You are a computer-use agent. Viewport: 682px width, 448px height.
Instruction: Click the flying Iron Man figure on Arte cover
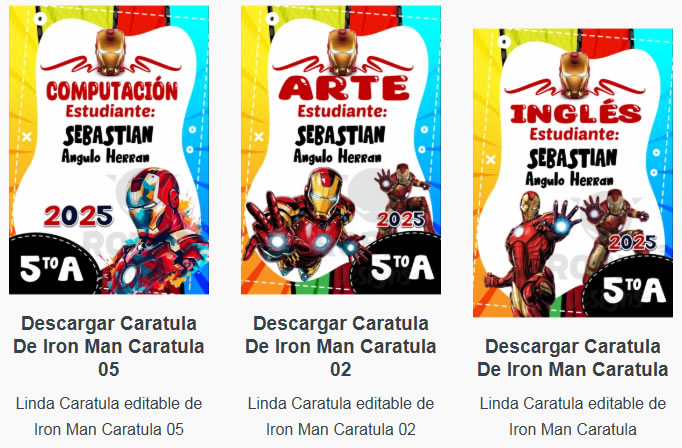coord(302,222)
